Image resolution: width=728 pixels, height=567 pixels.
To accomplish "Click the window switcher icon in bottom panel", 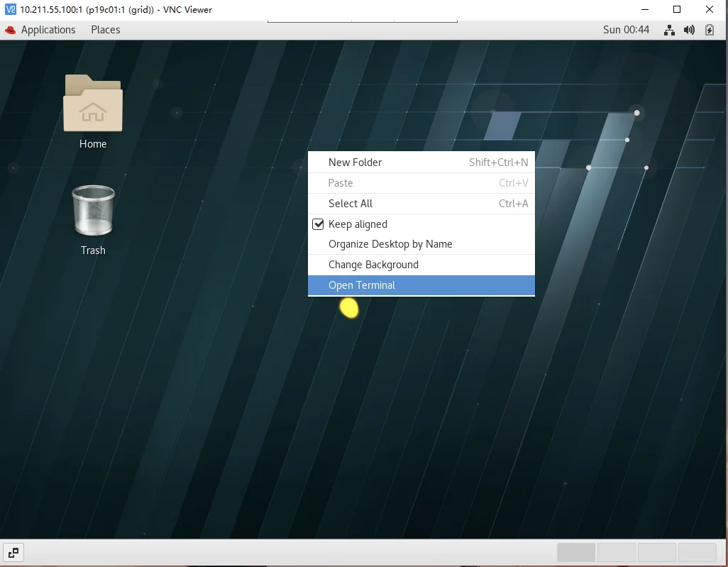I will pos(13,553).
